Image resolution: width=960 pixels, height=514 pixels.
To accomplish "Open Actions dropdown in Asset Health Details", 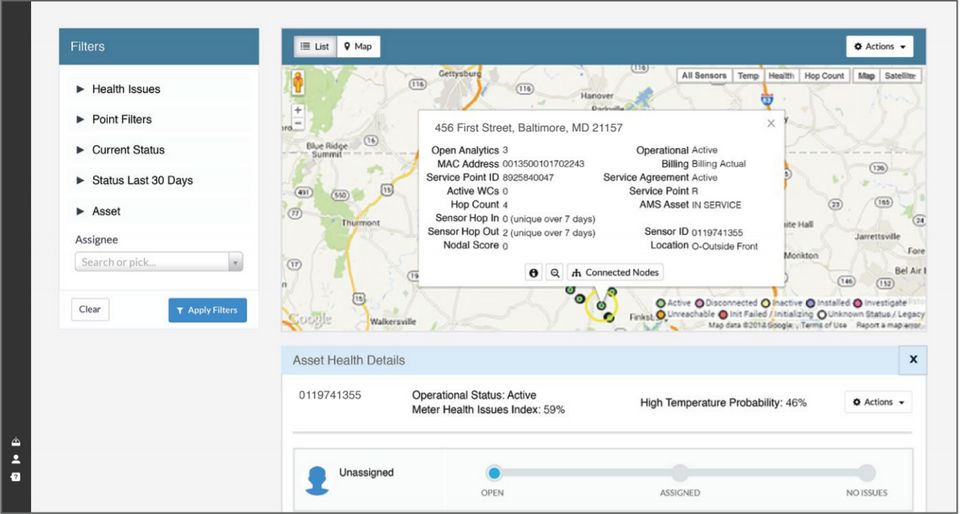I will click(879, 402).
